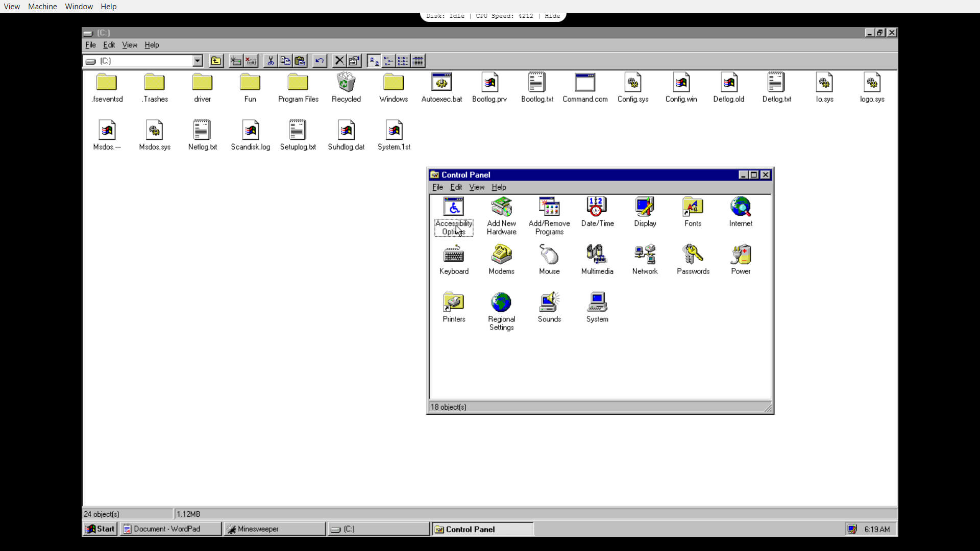Open Help menu in Control Panel
Image resolution: width=980 pixels, height=551 pixels.
click(499, 187)
